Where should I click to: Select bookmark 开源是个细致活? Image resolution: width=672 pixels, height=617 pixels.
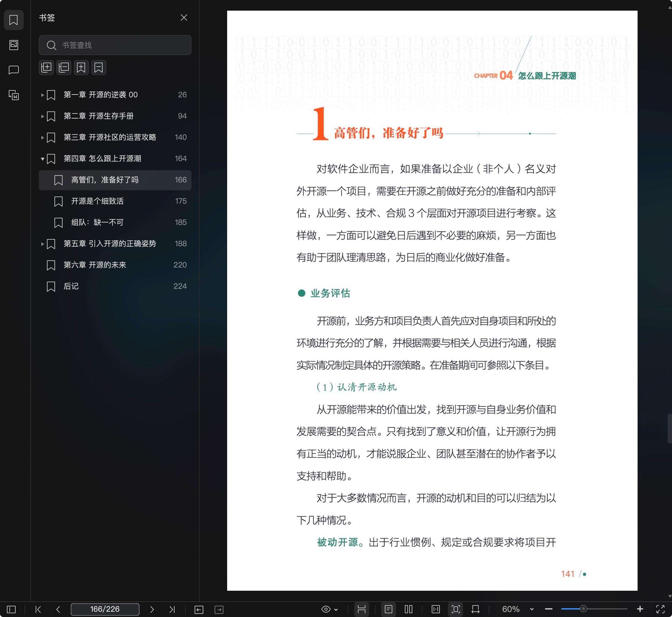tap(115, 201)
